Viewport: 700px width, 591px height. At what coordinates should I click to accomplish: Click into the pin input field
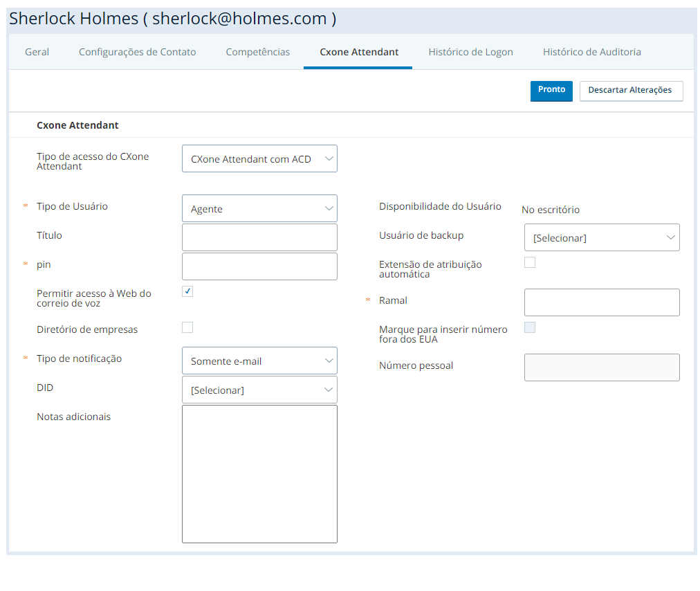tap(259, 266)
